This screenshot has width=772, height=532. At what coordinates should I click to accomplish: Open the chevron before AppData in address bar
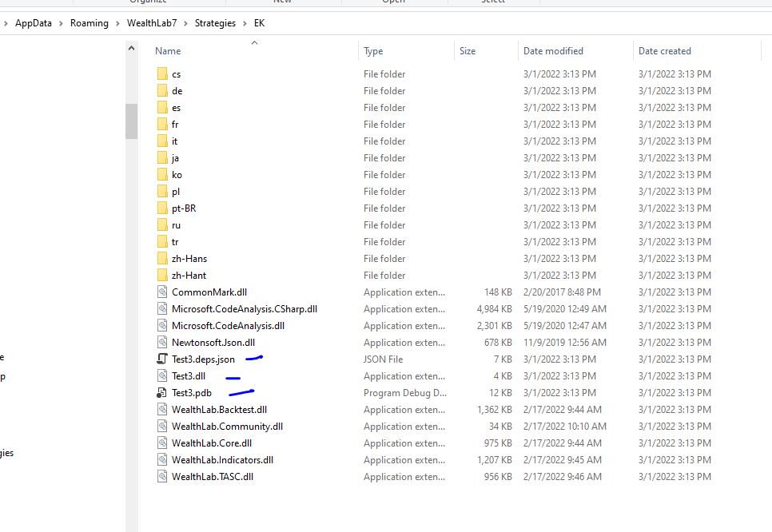click(6, 23)
